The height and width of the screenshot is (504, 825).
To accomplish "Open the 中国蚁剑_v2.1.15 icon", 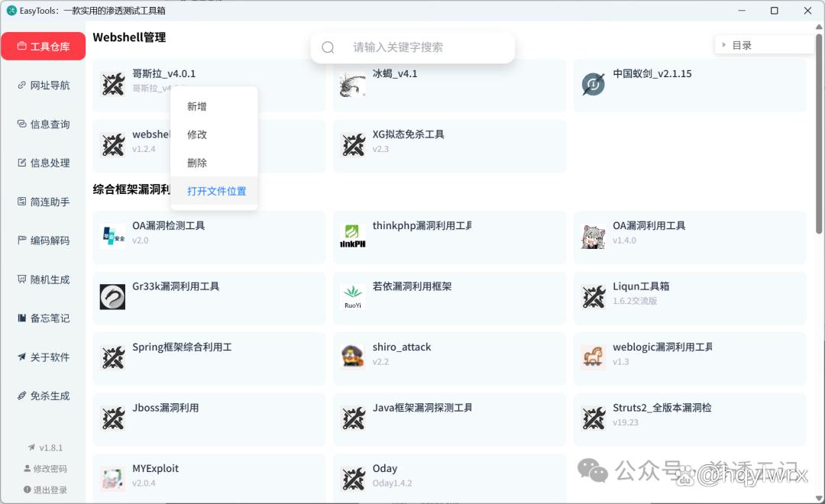I will (593, 84).
